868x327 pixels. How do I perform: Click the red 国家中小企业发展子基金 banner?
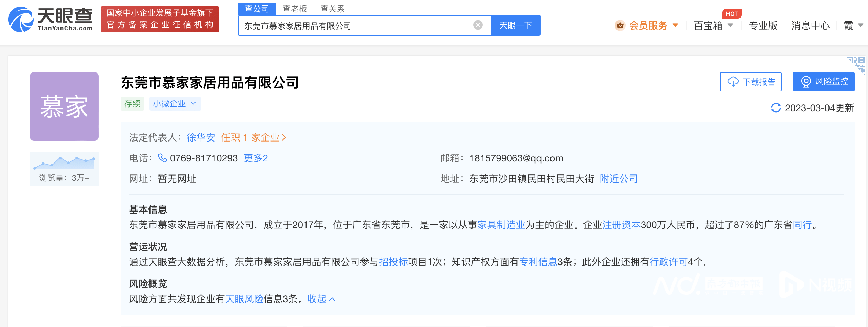tap(160, 19)
